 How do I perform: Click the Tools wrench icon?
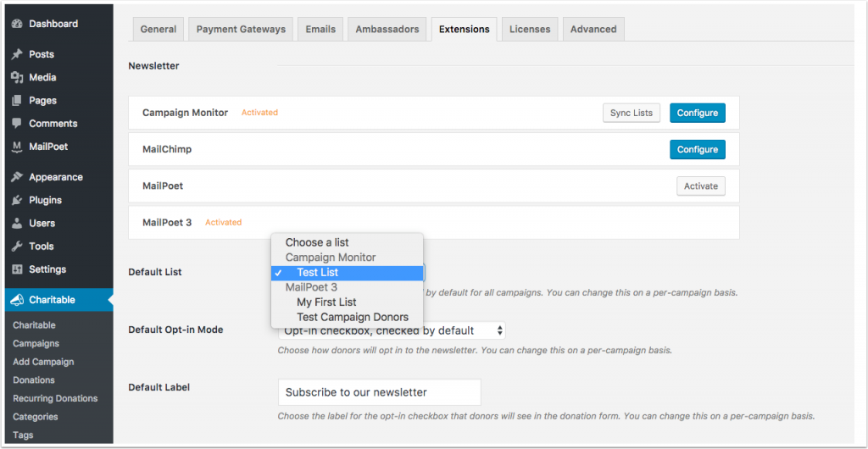[17, 246]
